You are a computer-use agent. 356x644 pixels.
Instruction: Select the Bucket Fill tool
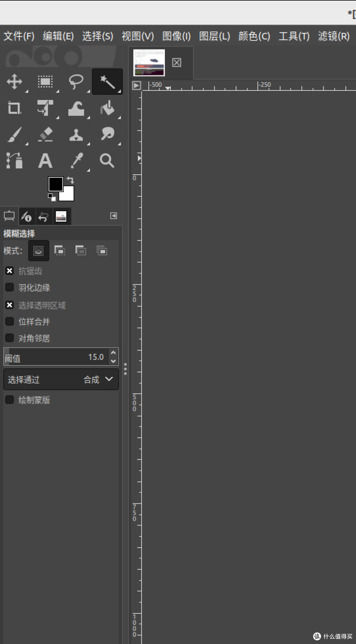pyautogui.click(x=107, y=108)
